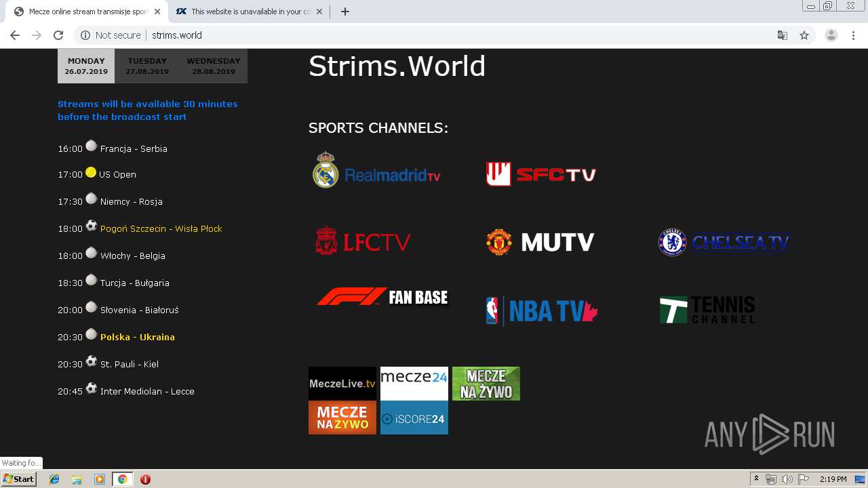Open the St. Pauli - Kiel match
The image size is (868, 488).
click(130, 364)
